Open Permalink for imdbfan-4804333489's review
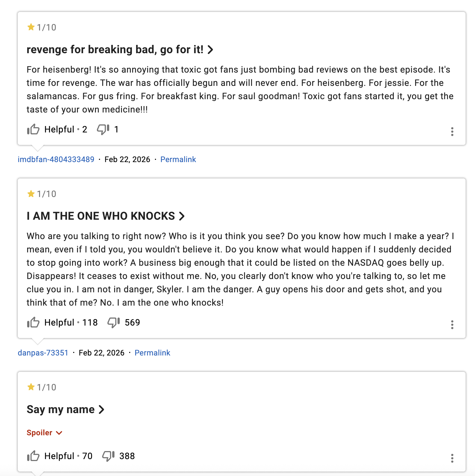475x476 pixels. pos(178,160)
